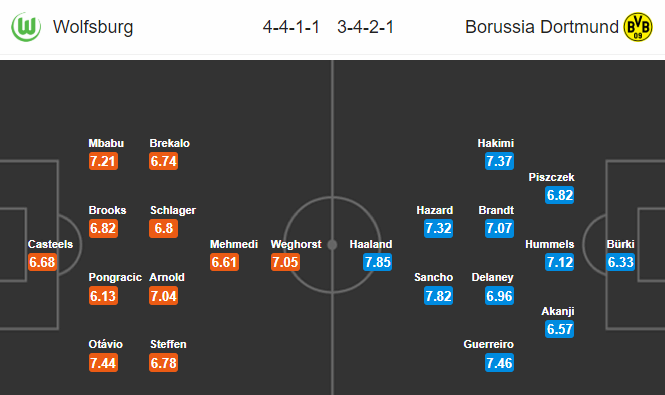
Task: Select Brandt's 7.07 rating badge
Action: (499, 228)
